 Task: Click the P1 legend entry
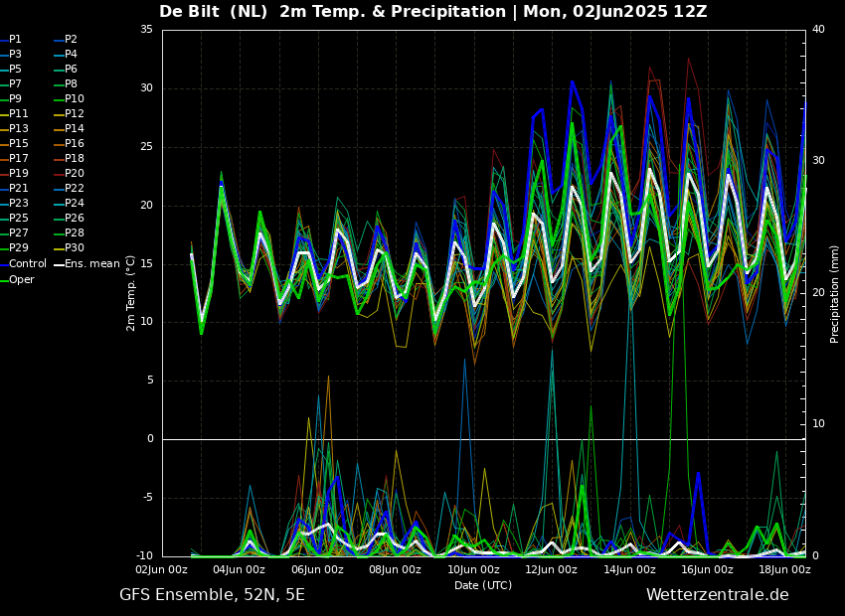click(x=15, y=40)
